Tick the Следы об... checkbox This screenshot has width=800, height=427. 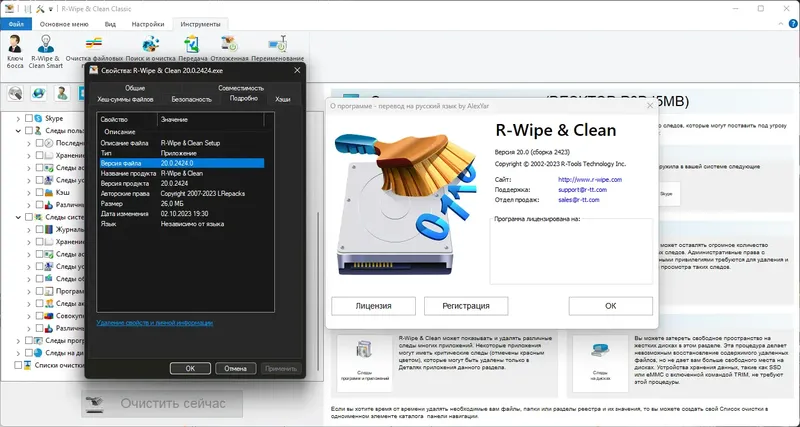click(39, 279)
